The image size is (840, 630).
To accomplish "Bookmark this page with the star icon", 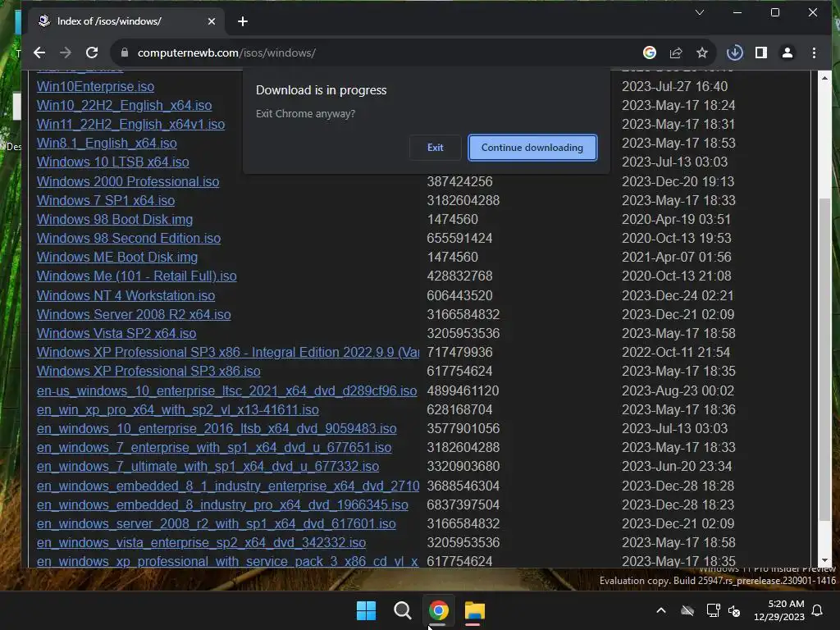I will click(x=702, y=52).
